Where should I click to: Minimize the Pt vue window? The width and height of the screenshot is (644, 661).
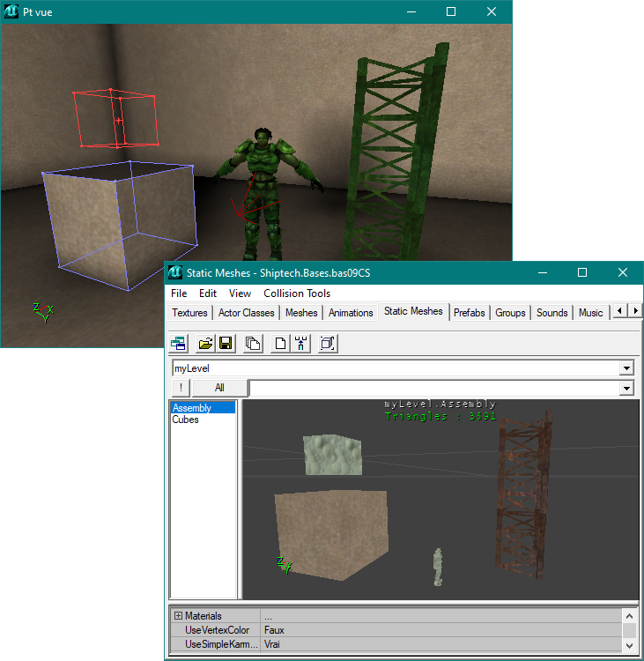point(411,11)
